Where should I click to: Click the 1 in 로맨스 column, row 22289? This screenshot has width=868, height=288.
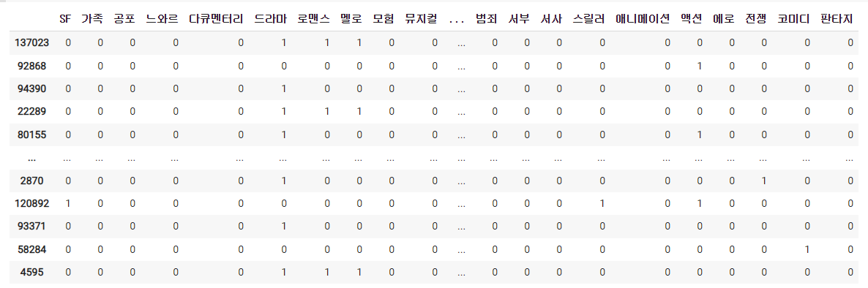[326, 112]
